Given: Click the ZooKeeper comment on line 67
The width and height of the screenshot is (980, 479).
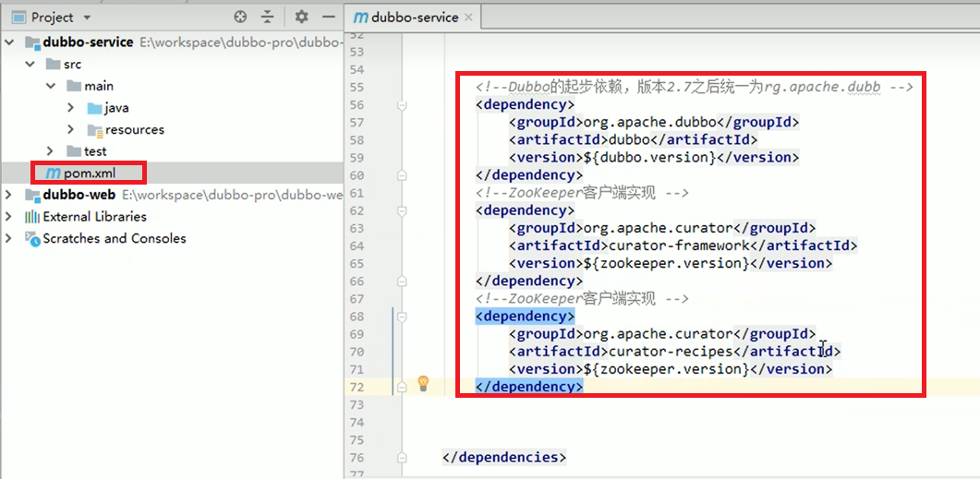Looking at the screenshot, I should click(x=582, y=298).
